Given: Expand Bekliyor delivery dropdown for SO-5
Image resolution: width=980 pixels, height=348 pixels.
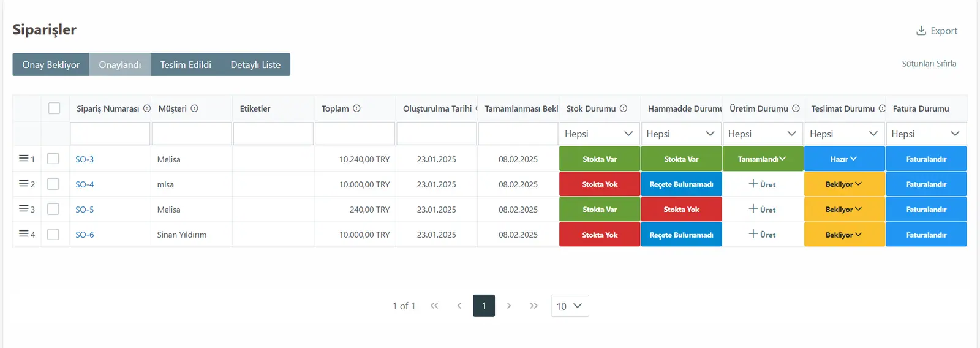Looking at the screenshot, I should (845, 209).
